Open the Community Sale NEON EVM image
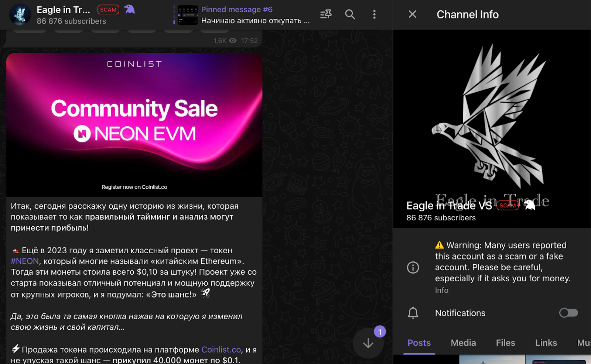 tap(134, 125)
